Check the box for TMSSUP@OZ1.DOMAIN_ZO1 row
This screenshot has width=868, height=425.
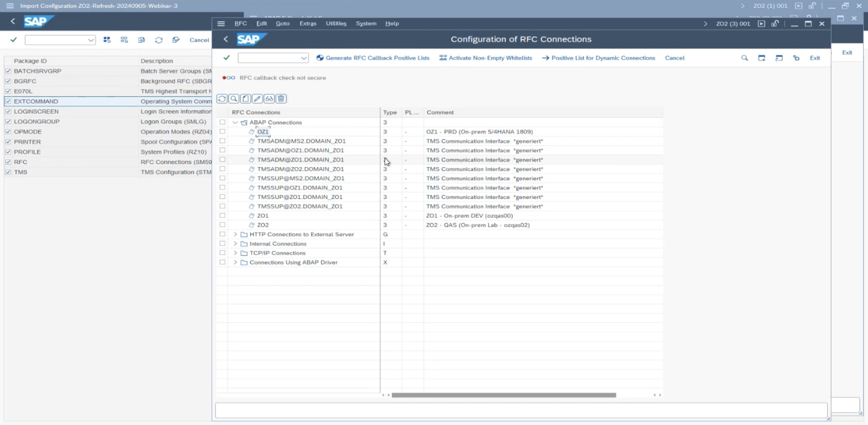point(222,187)
